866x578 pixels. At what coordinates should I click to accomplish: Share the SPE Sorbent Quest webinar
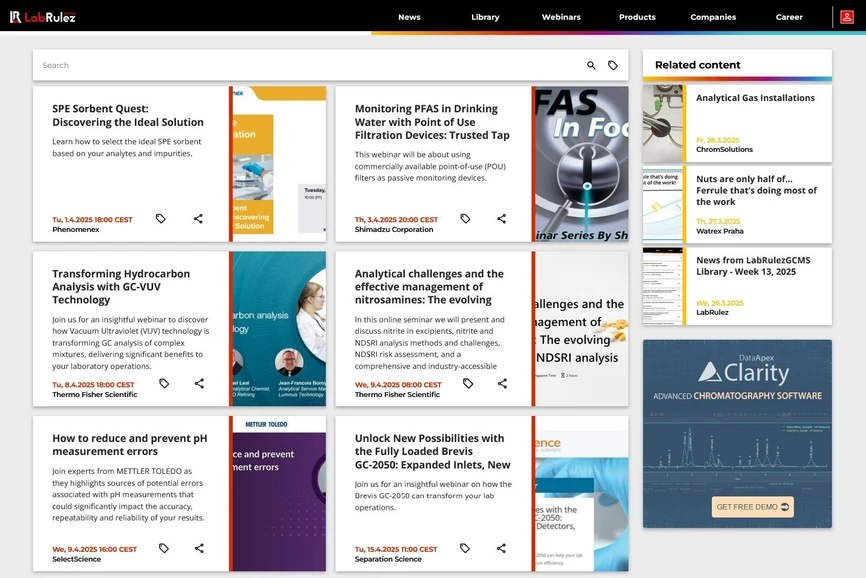(x=198, y=219)
